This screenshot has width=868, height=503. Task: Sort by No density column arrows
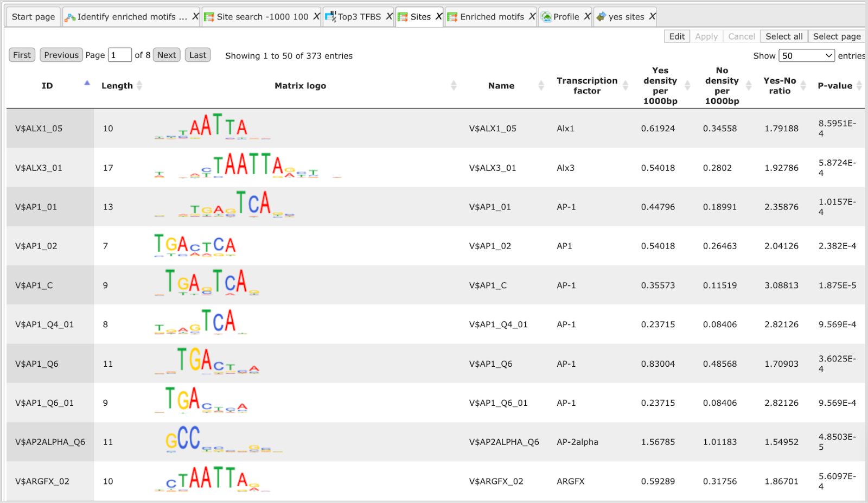click(749, 85)
